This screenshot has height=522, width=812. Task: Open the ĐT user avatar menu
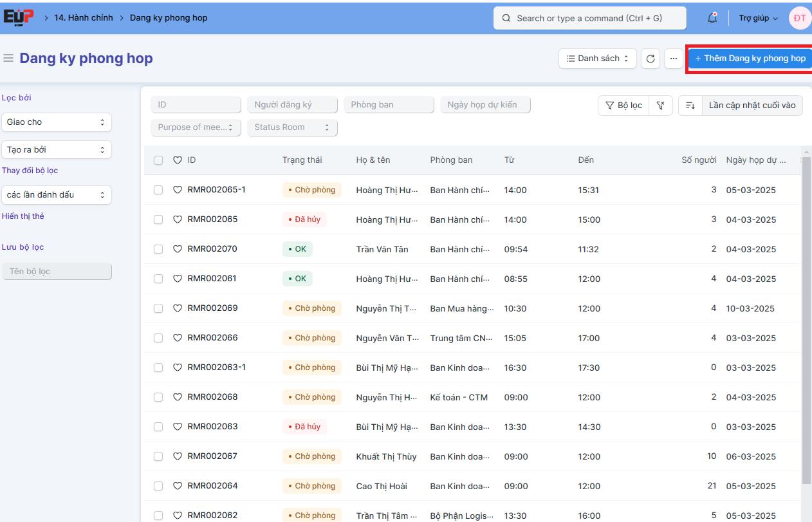[799, 18]
